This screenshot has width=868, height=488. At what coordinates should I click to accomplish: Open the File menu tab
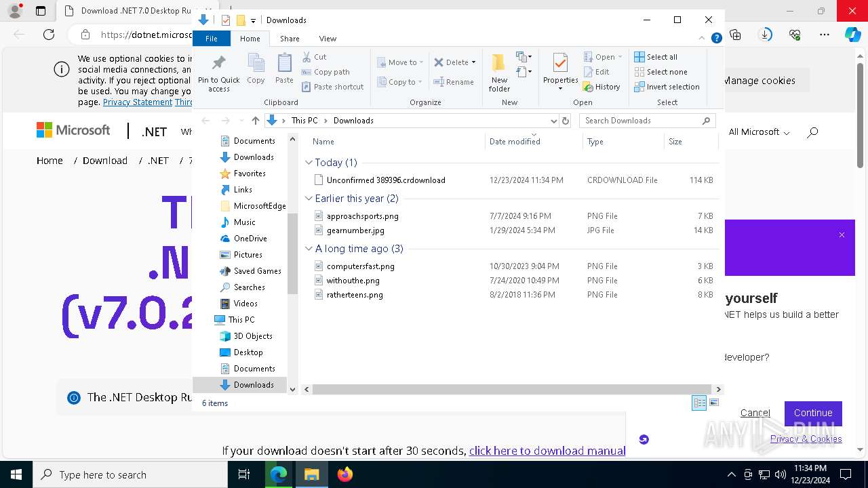(212, 39)
